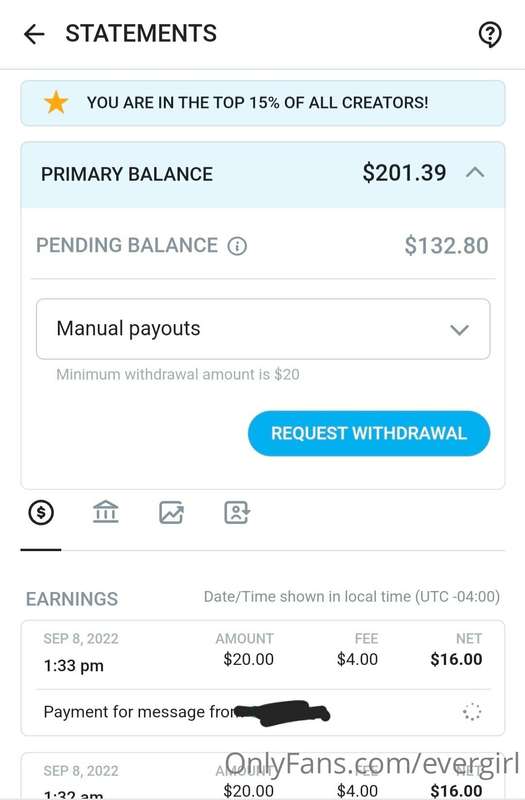Screen dimensions: 525x800
Task: Collapse the Primary Balance section chevron
Action: (x=475, y=172)
